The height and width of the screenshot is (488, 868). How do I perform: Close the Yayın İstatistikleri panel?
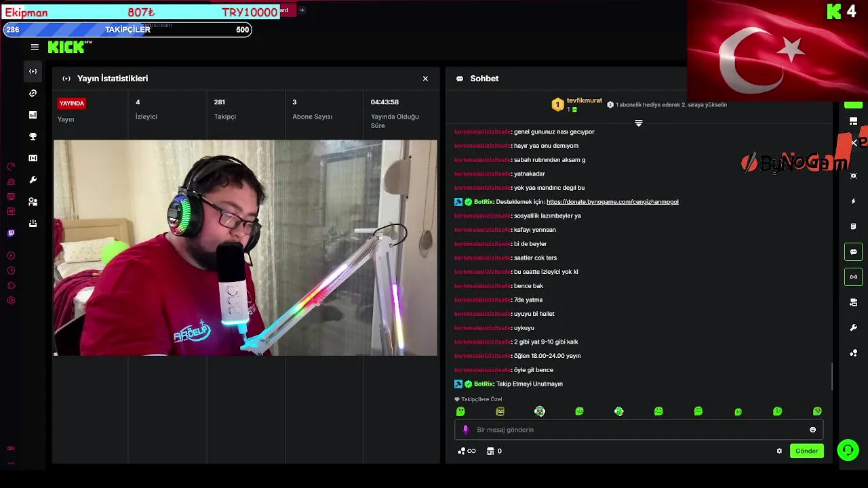(x=425, y=79)
